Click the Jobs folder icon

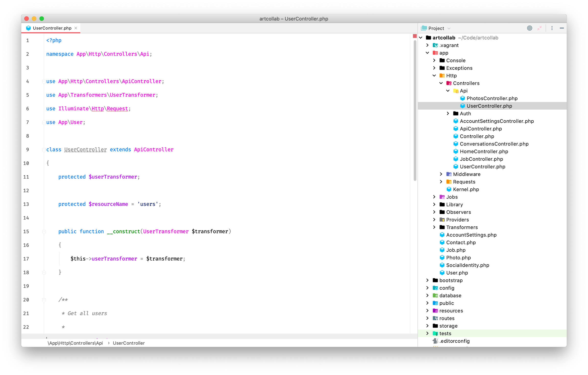[442, 197]
